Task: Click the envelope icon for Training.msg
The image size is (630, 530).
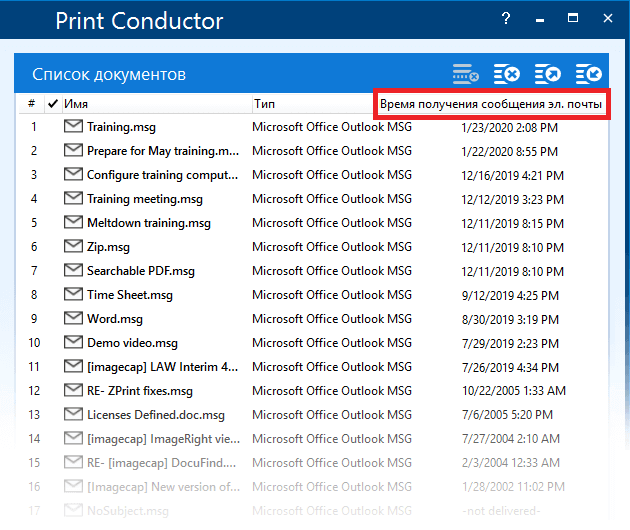Action: click(x=73, y=126)
